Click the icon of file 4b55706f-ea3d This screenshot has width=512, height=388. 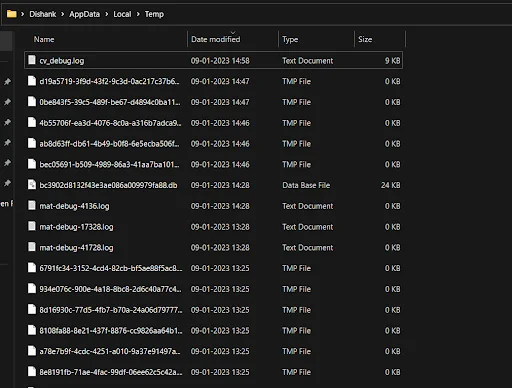coord(32,122)
